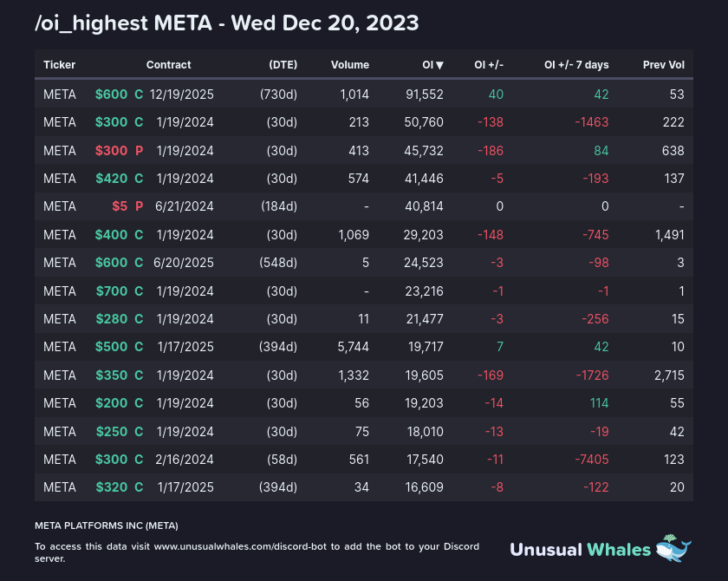Select the $300 P 1/19/2024 put contract
Screen dimensions: 728x581
(154, 151)
